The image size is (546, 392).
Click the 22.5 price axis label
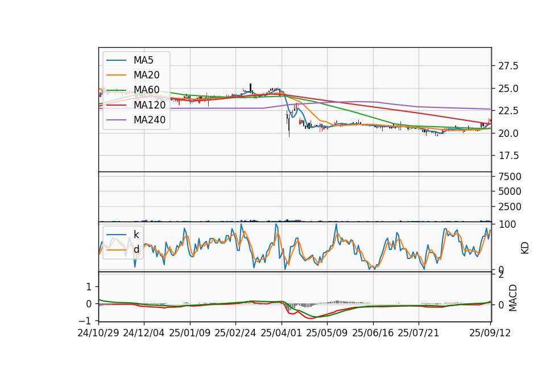pos(508,111)
